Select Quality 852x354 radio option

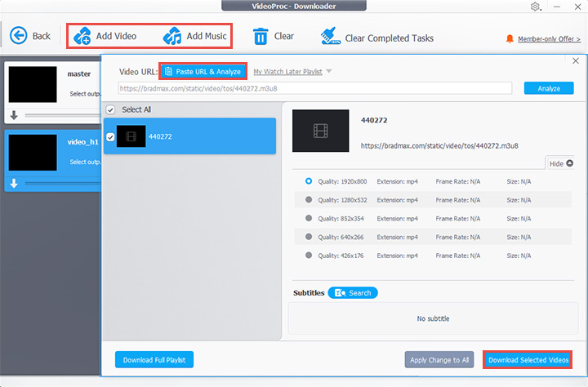[309, 218]
